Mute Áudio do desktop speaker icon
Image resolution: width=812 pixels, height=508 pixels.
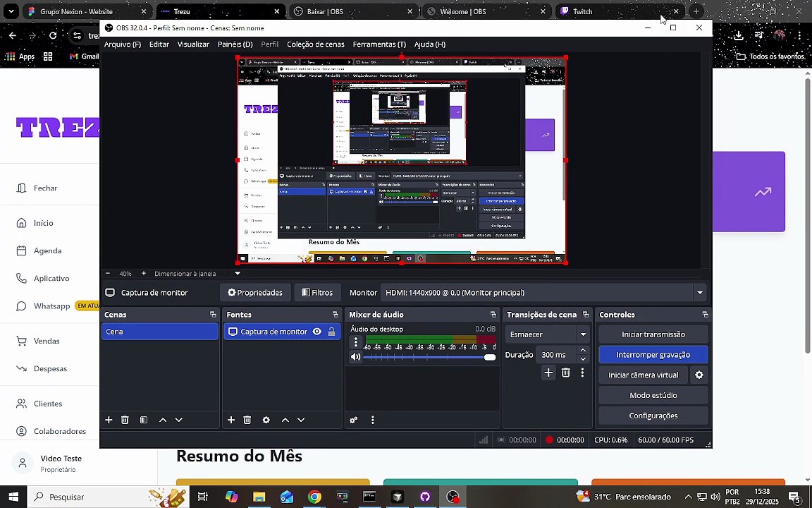click(355, 356)
